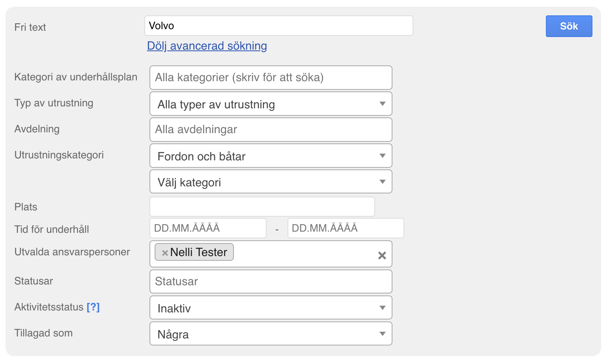Expand the Typ av utrustning dropdown
Screen dimensions: 609x364
[271, 104]
